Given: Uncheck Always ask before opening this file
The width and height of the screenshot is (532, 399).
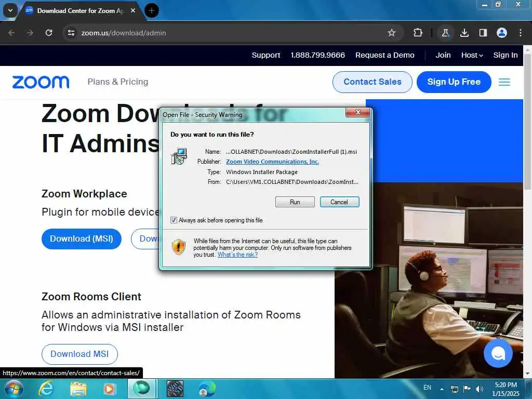Looking at the screenshot, I should 174,220.
